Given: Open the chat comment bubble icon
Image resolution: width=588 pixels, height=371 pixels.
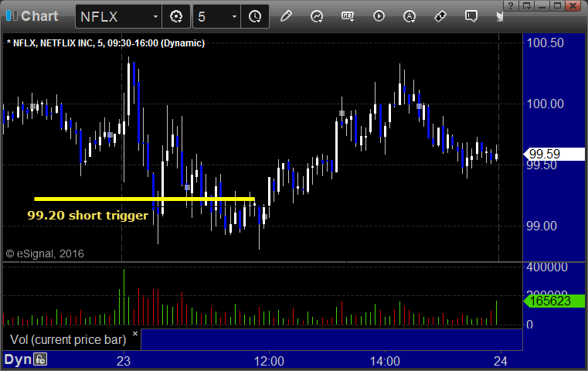Looking at the screenshot, I should (471, 16).
